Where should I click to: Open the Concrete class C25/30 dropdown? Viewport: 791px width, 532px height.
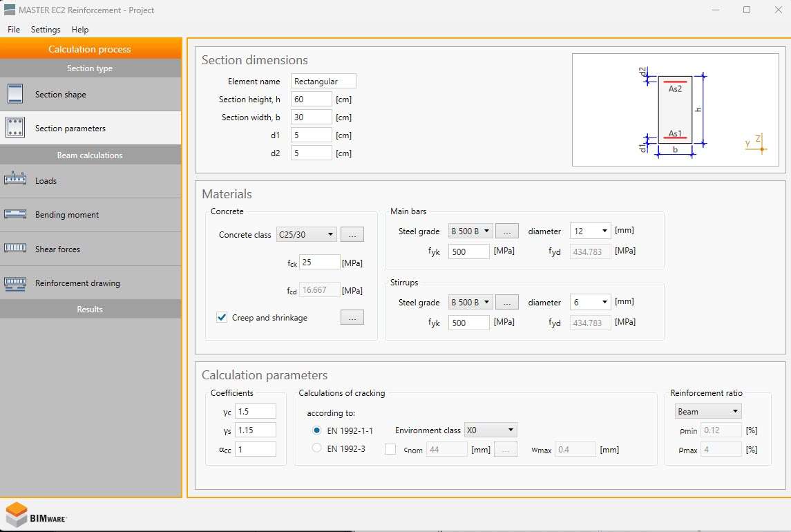tap(306, 235)
